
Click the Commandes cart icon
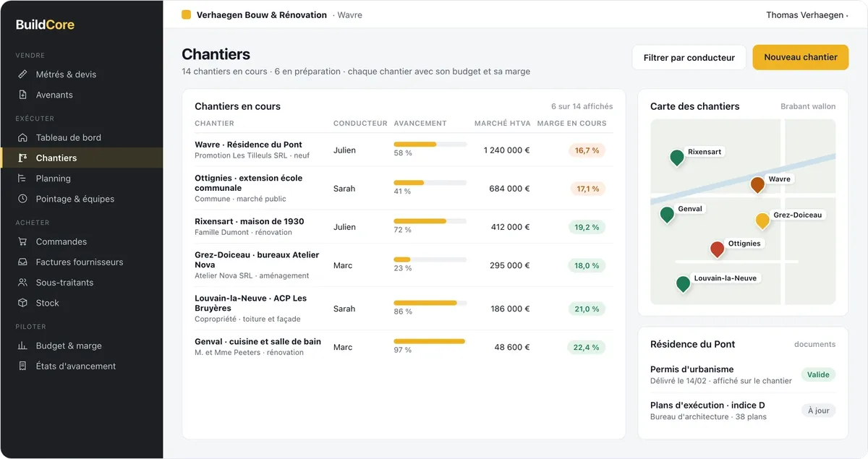pos(22,241)
